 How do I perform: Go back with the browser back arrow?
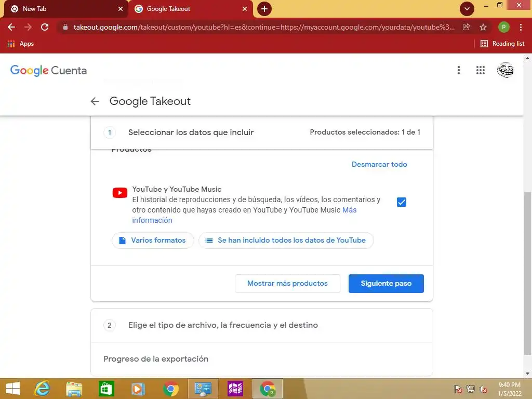click(x=11, y=27)
